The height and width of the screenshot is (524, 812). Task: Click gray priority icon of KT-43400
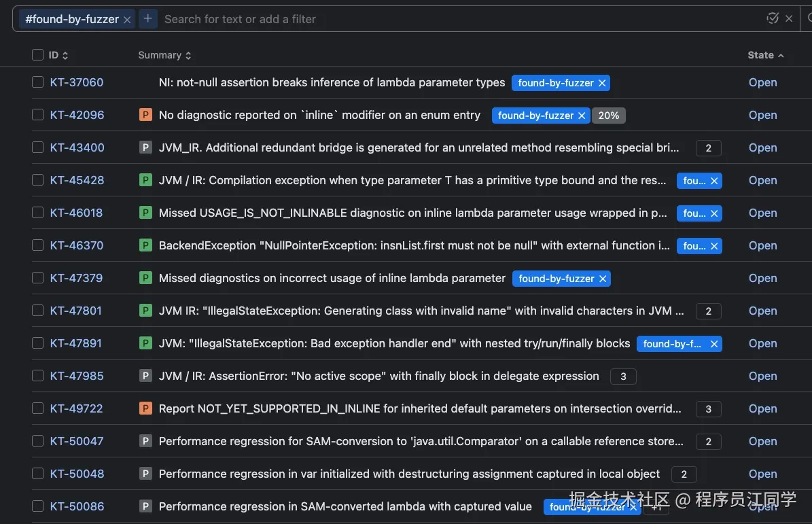tap(145, 147)
